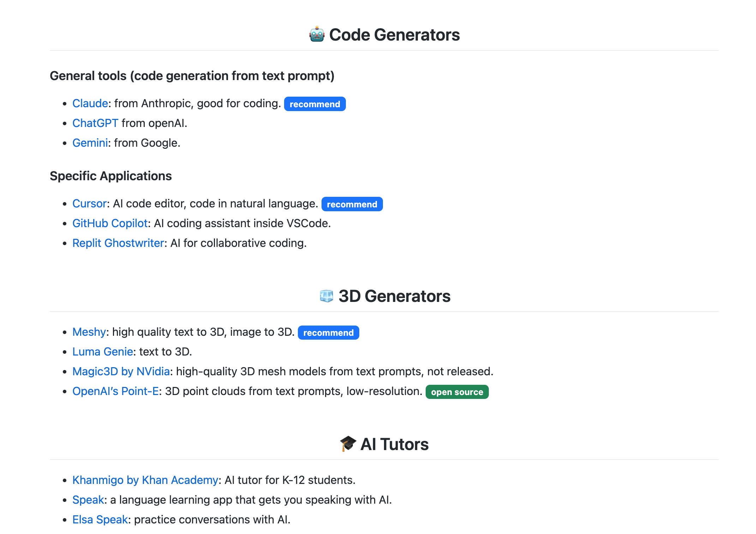The image size is (756, 534).
Task: Open the Elsa Speak link
Action: tap(100, 520)
